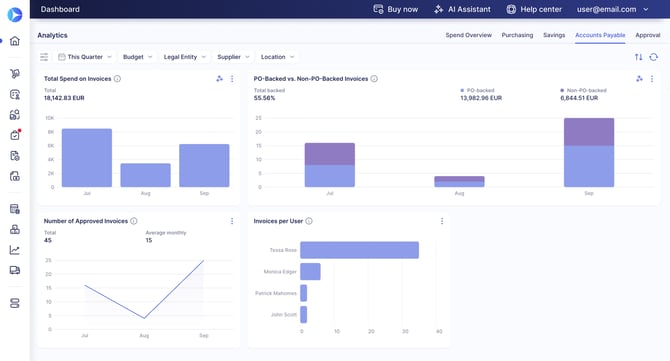Open three-dot menu on Approved Invoices card
Screen dimensions: 670x361
coord(232,221)
